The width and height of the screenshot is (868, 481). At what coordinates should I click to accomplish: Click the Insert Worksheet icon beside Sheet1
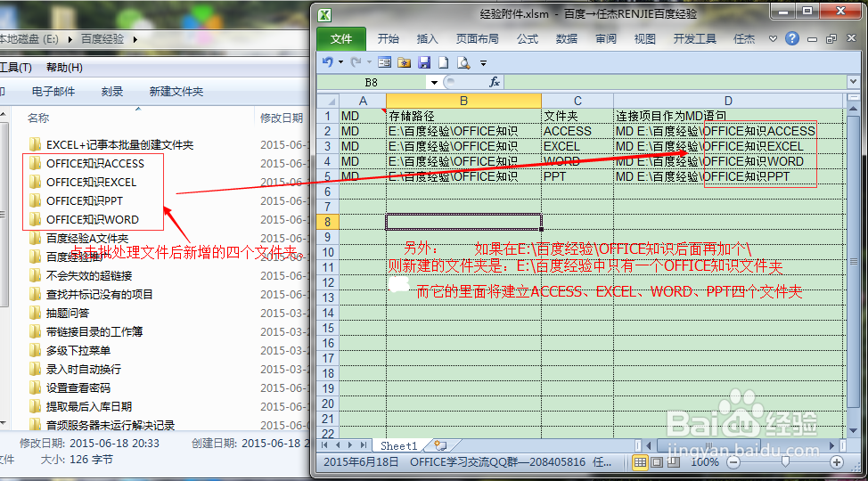[440, 445]
